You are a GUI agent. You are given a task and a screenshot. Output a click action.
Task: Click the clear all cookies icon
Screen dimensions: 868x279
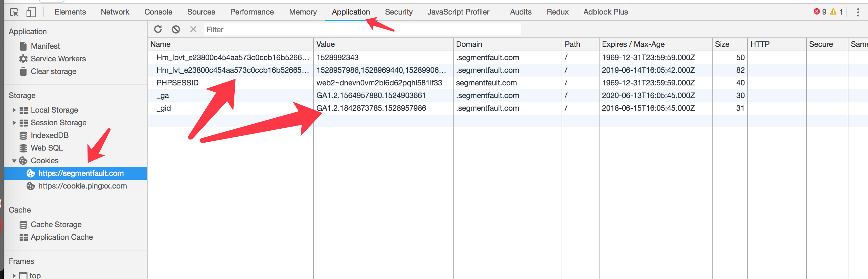click(176, 29)
